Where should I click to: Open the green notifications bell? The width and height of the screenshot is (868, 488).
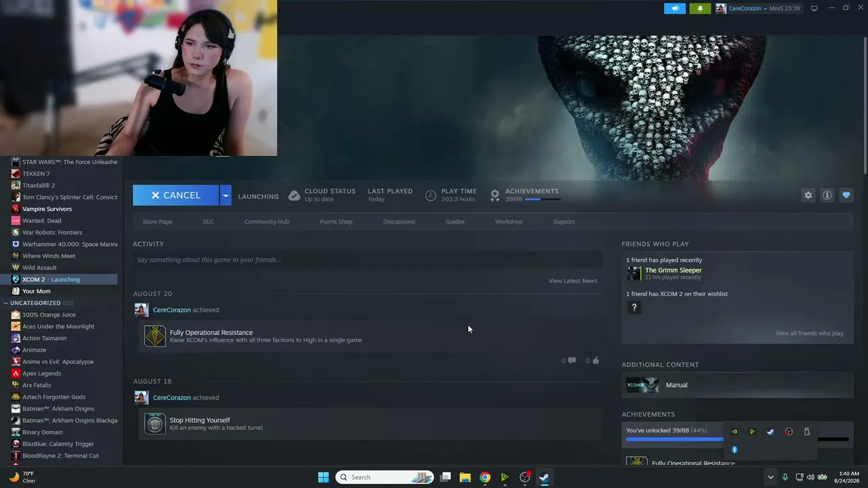(700, 8)
